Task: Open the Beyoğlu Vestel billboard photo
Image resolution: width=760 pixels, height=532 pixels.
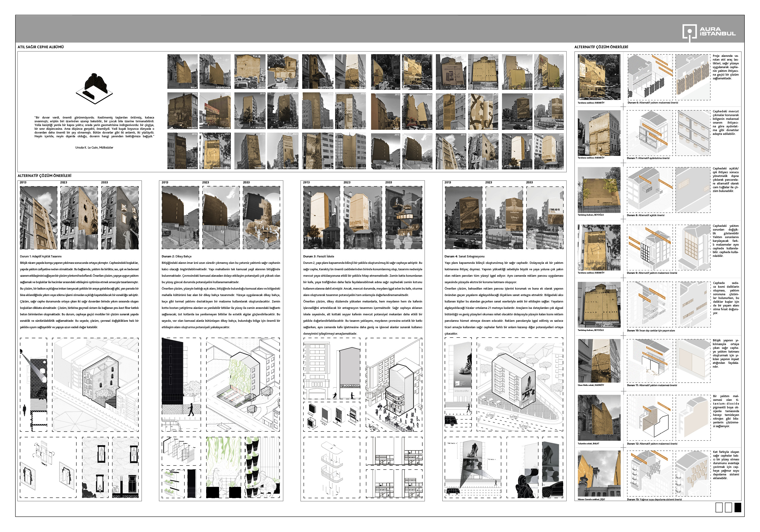Action: tap(451, 72)
